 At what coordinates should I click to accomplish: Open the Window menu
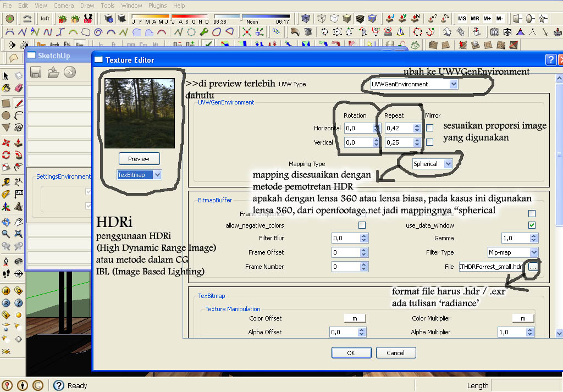[x=131, y=5]
